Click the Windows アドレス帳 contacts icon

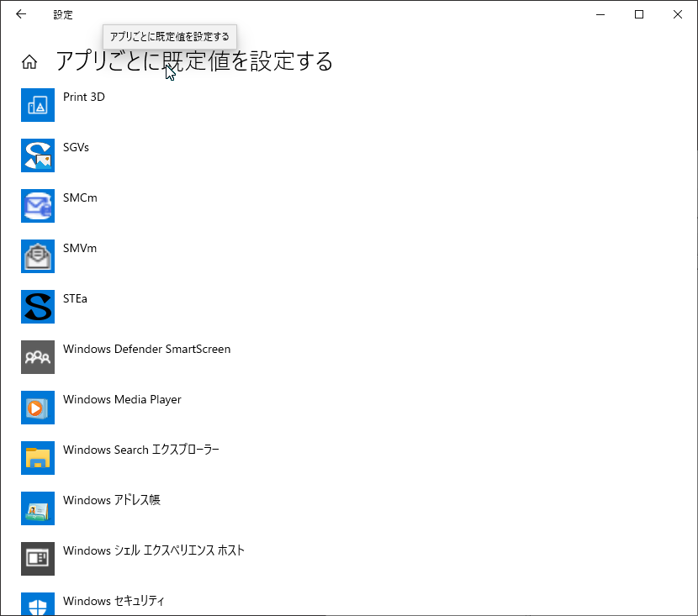[x=38, y=508]
